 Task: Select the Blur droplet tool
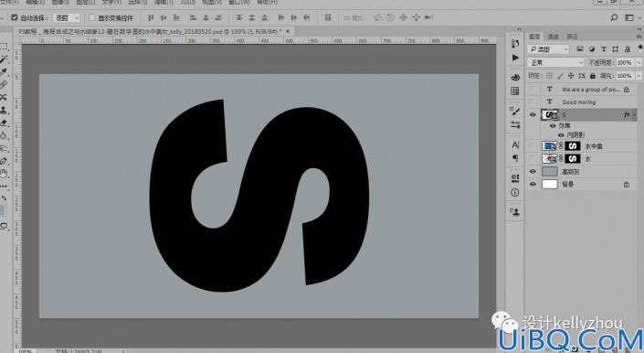(x=4, y=135)
